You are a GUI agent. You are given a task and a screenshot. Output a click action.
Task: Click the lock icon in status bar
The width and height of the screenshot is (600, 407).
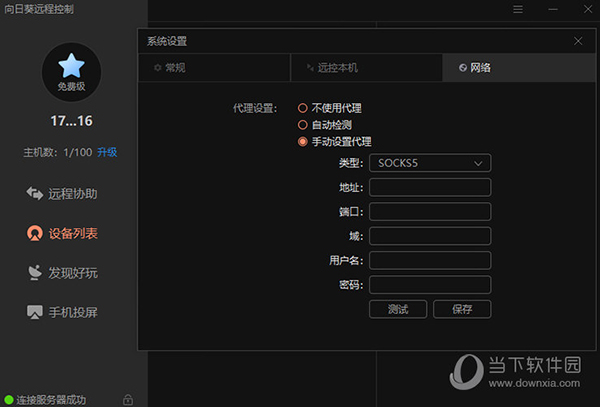(x=128, y=399)
